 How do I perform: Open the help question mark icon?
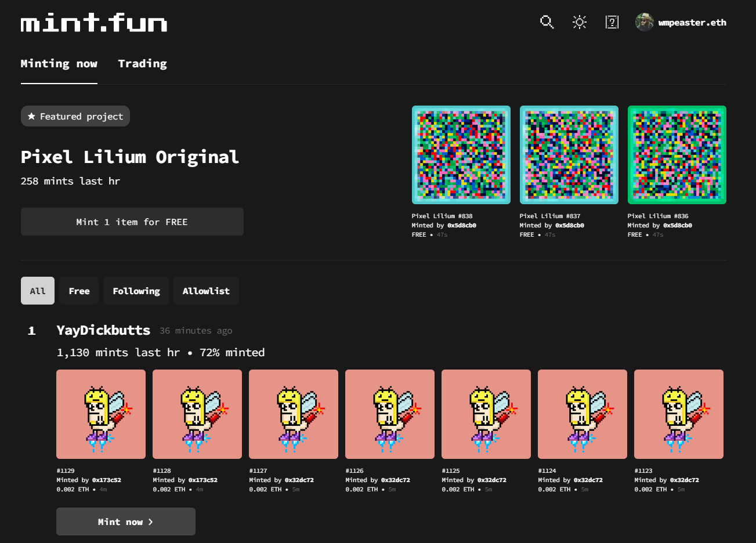pos(612,23)
